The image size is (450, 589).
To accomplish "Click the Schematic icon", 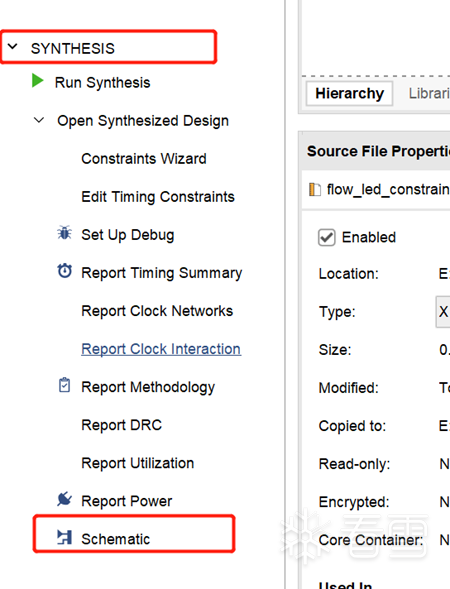I will click(64, 537).
